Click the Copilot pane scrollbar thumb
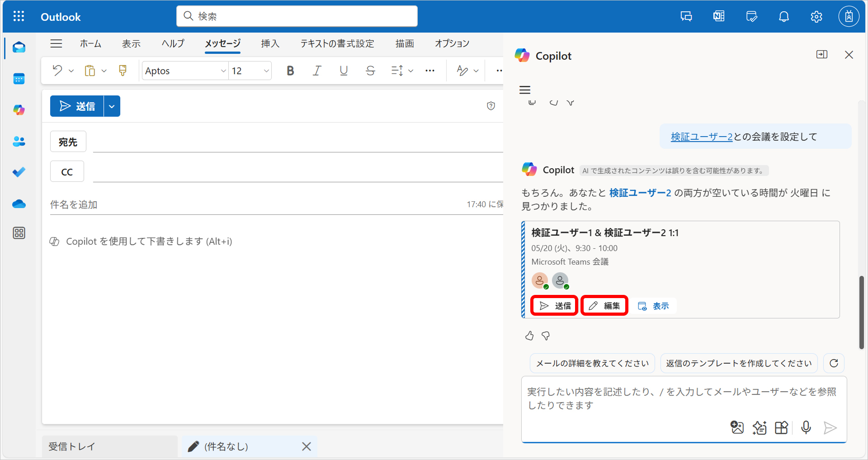 coord(862,312)
